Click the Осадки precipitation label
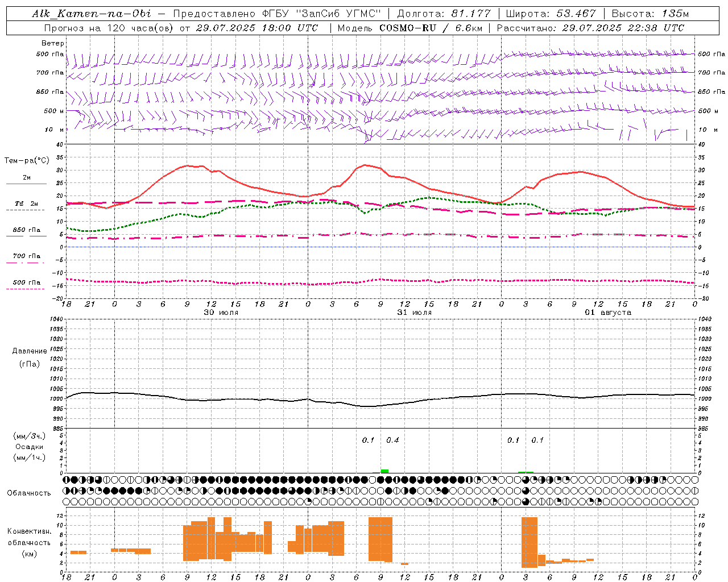 30,447
